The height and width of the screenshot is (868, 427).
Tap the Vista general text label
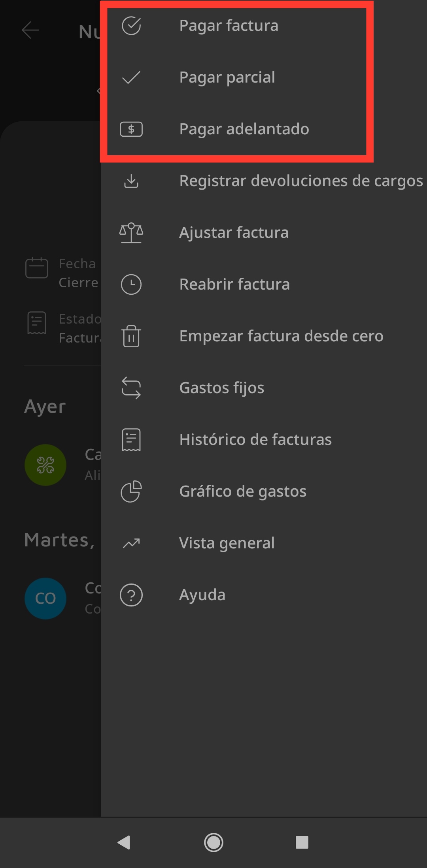(x=227, y=543)
